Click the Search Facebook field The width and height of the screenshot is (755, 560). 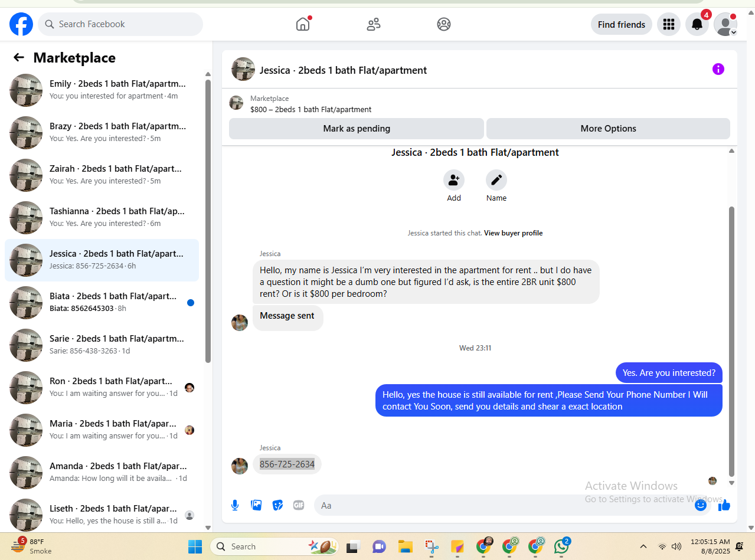click(x=120, y=24)
